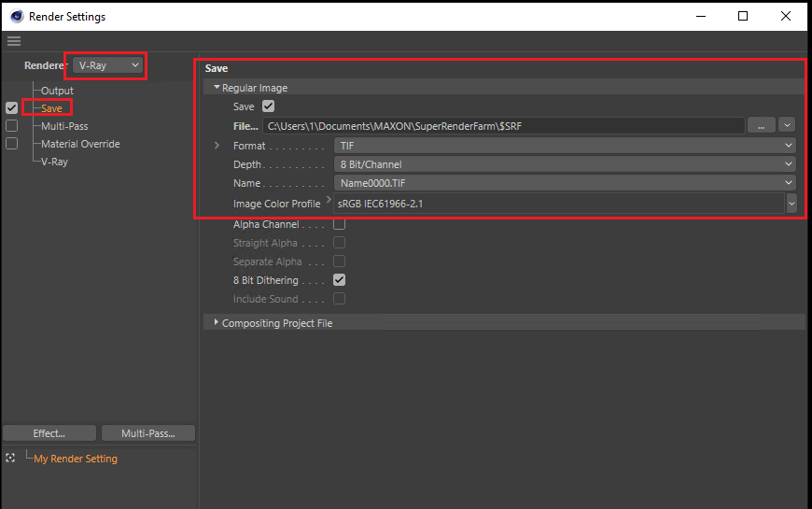The image size is (812, 509).
Task: Enable the Multi-Pass checkbox in sidebar
Action: (11, 126)
